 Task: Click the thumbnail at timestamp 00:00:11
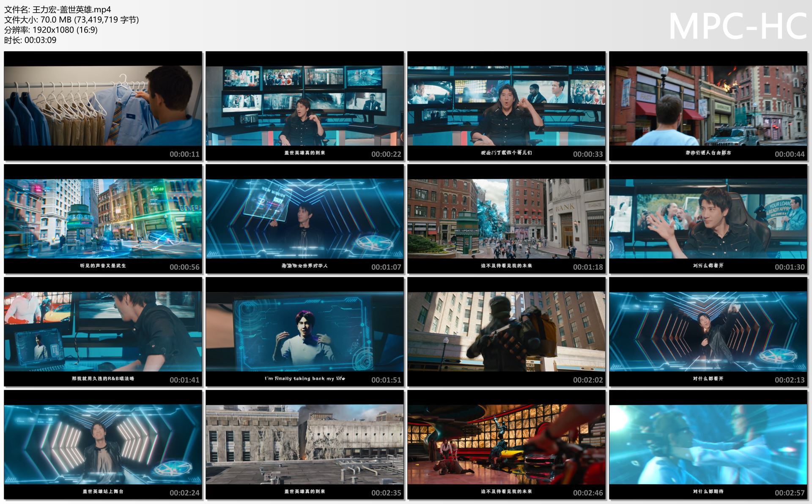(x=103, y=106)
